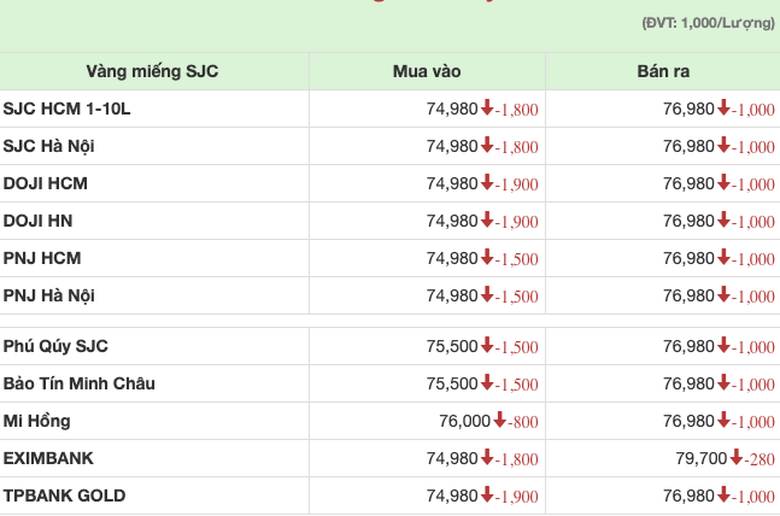
Task: Click the Bán ra column header
Action: pos(663,72)
